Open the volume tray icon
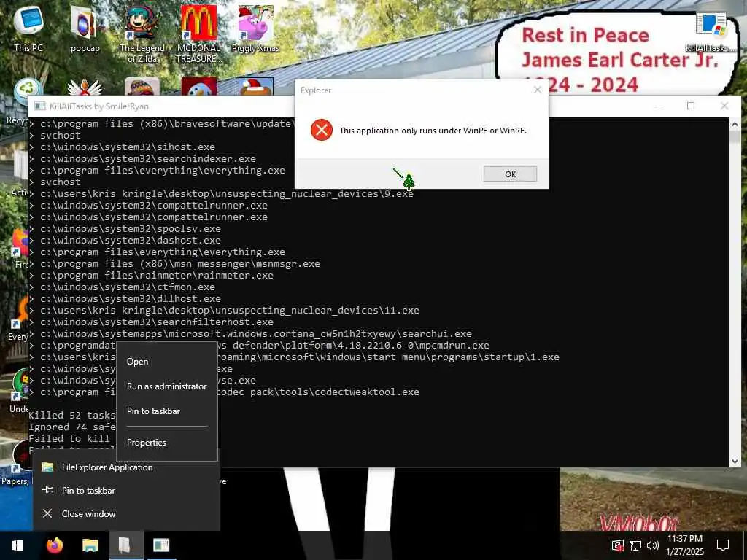 click(653, 545)
